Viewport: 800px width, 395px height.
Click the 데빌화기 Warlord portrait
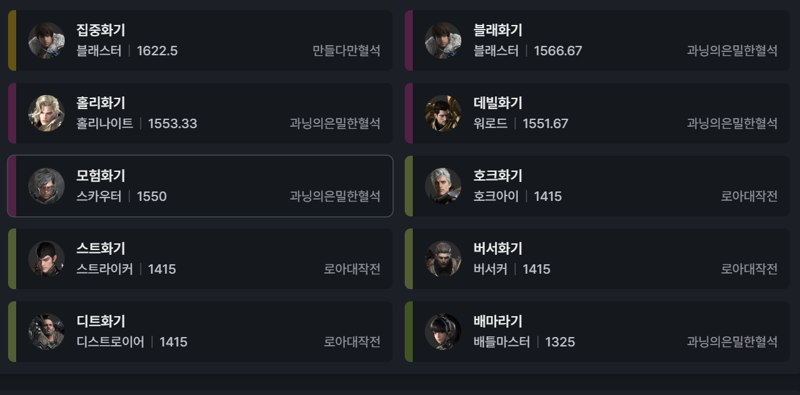coord(443,113)
